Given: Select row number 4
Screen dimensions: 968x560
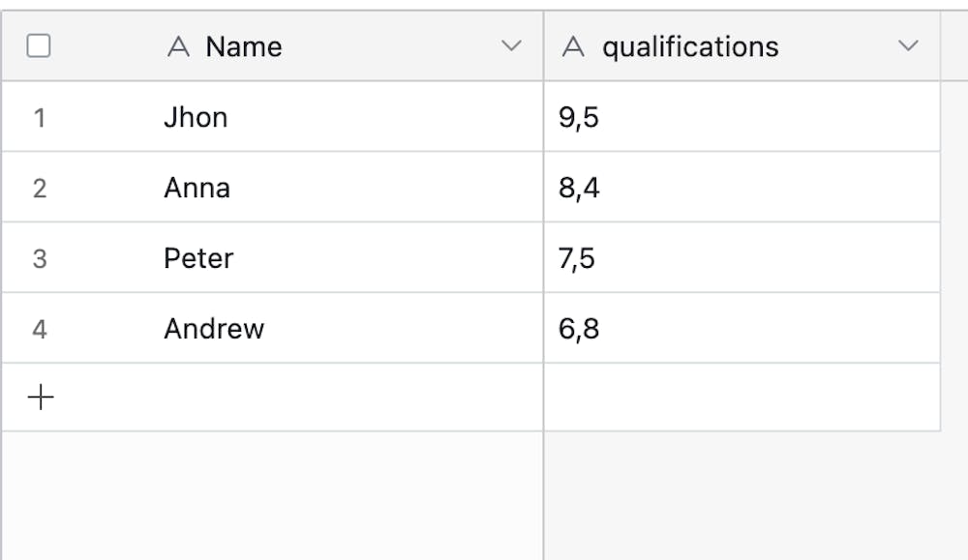Looking at the screenshot, I should 40,329.
